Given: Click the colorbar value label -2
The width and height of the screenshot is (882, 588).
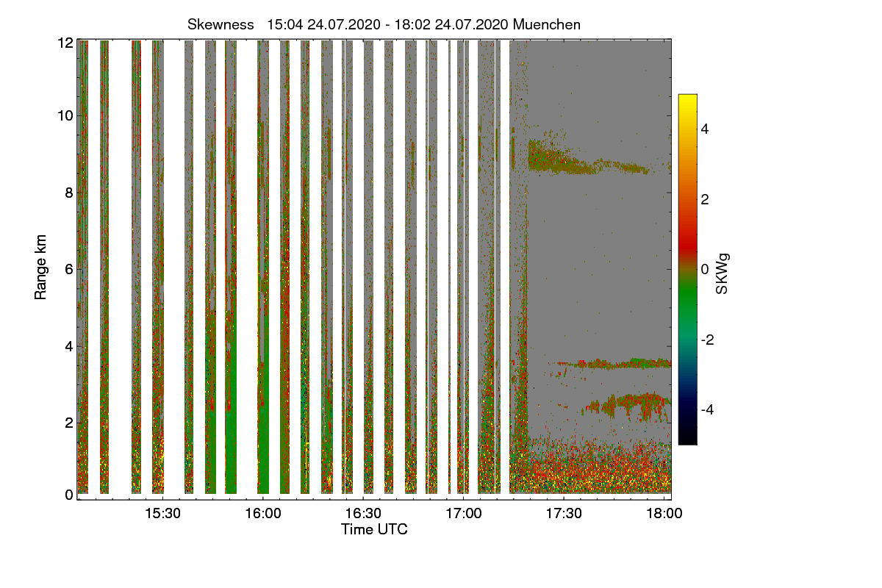Looking at the screenshot, I should pyautogui.click(x=709, y=340).
